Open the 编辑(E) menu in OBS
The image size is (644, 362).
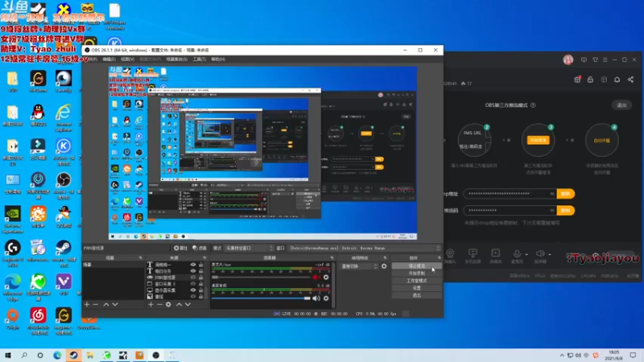[109, 59]
